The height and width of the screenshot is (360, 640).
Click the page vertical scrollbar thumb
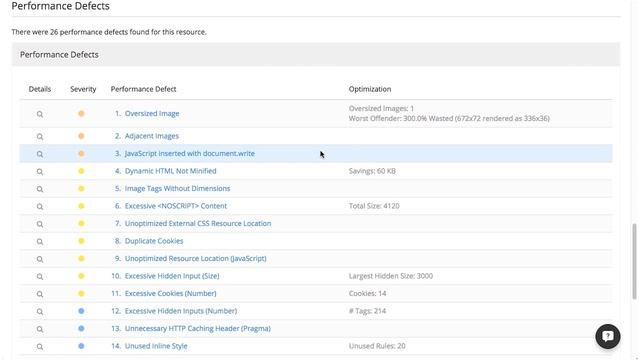pyautogui.click(x=634, y=261)
